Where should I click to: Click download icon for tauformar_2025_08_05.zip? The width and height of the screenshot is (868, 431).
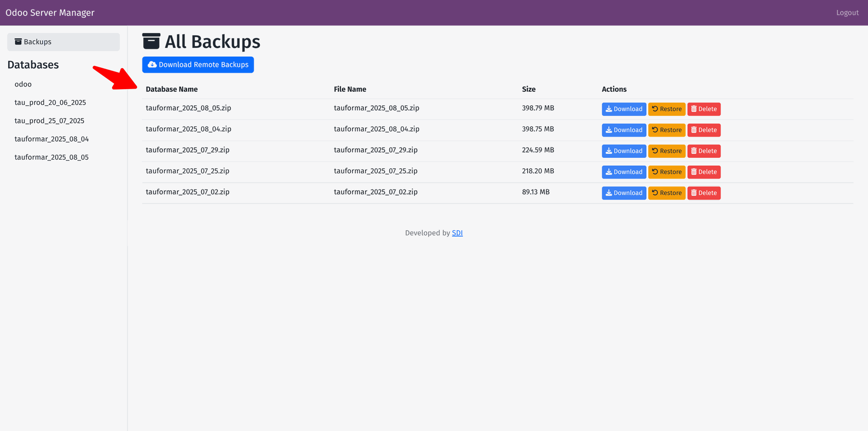coord(609,109)
